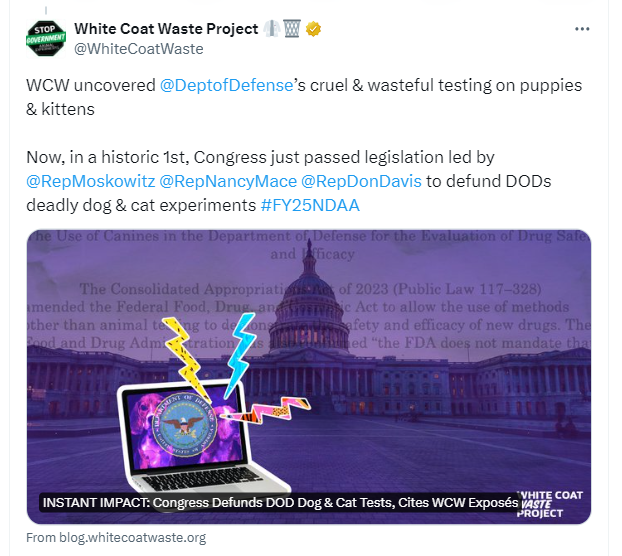Click the lab coat emoji beside the name

point(272,29)
